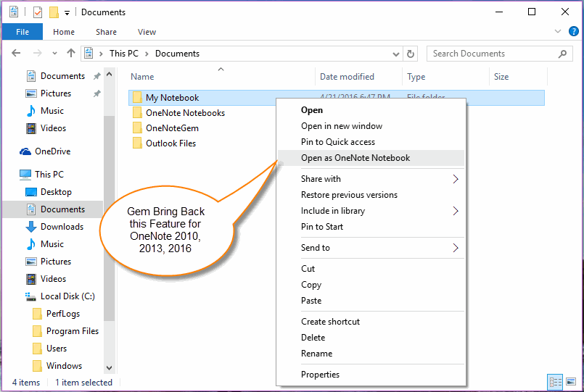Choose Open as OneNote Notebook

pos(371,158)
